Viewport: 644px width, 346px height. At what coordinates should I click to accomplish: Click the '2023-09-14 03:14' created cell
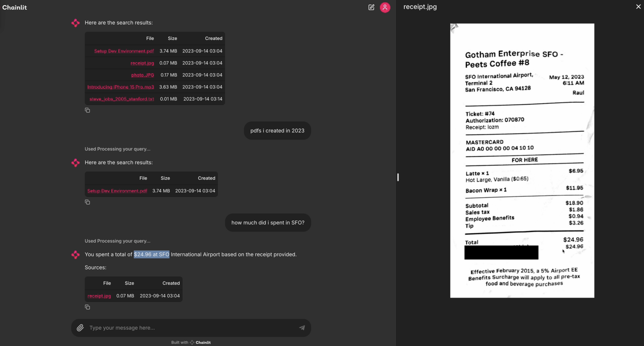203,99
